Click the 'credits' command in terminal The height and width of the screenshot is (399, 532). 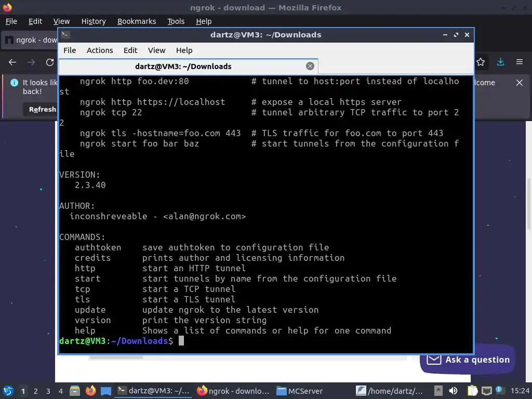(92, 258)
